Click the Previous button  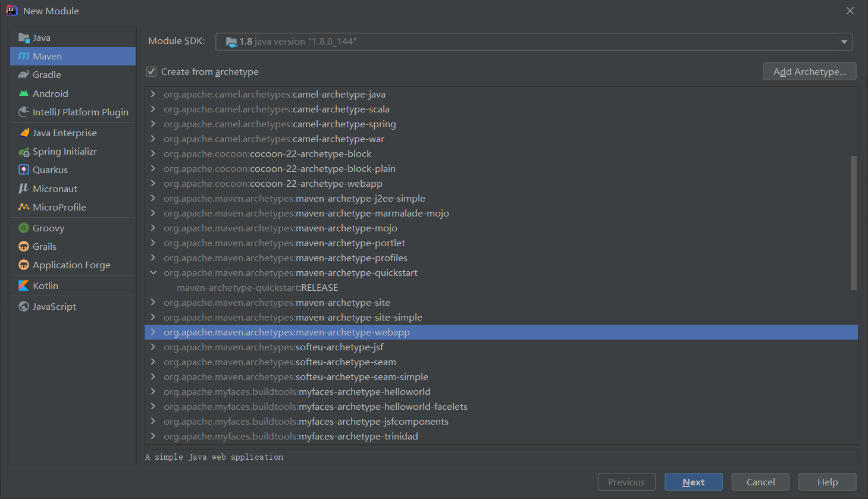(626, 482)
